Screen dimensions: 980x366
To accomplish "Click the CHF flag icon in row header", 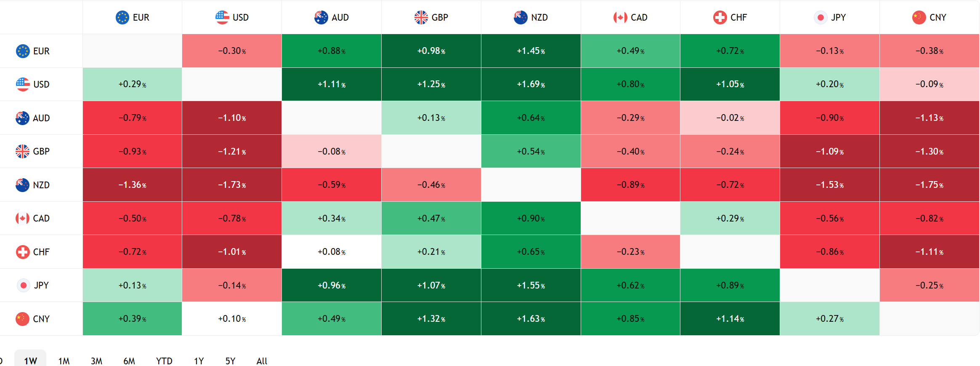I will tap(22, 252).
